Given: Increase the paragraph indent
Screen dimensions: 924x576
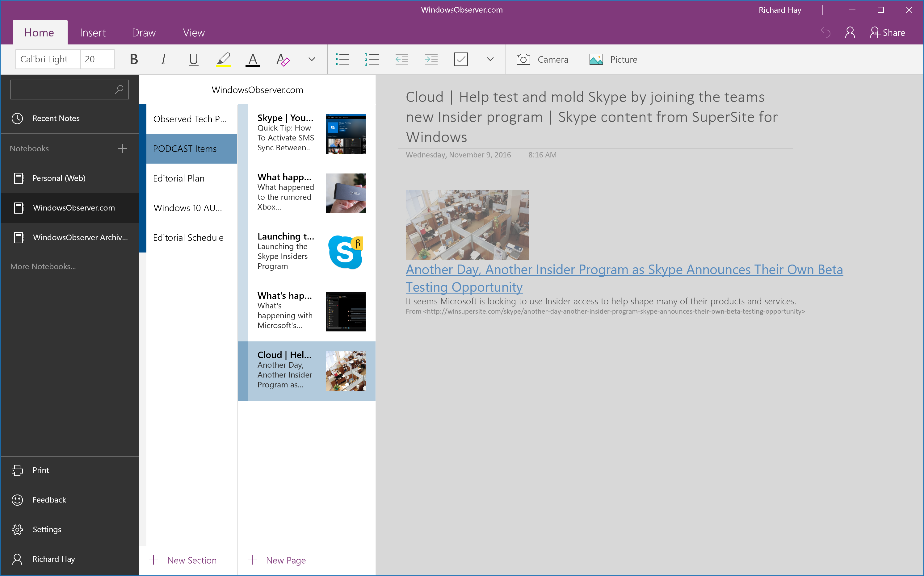Looking at the screenshot, I should (431, 59).
